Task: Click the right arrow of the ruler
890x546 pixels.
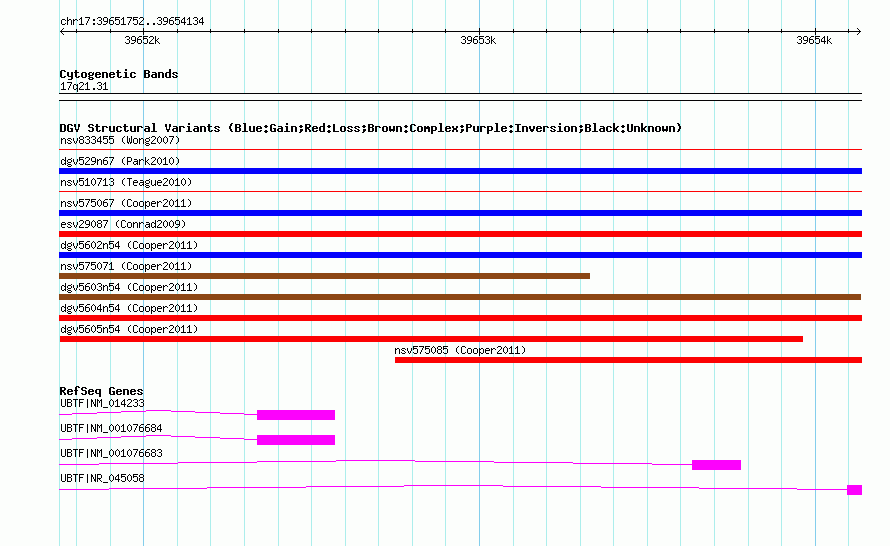Action: tap(858, 32)
